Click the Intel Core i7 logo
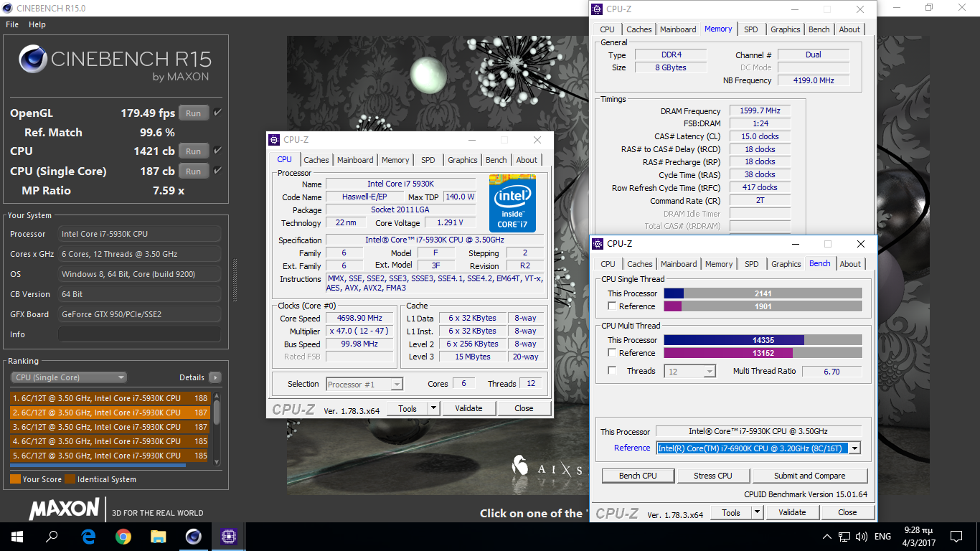Image resolution: width=980 pixels, height=551 pixels. [512, 203]
